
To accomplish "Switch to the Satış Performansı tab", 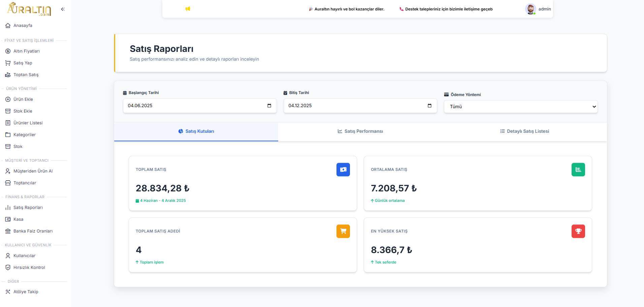I will pyautogui.click(x=360, y=131).
